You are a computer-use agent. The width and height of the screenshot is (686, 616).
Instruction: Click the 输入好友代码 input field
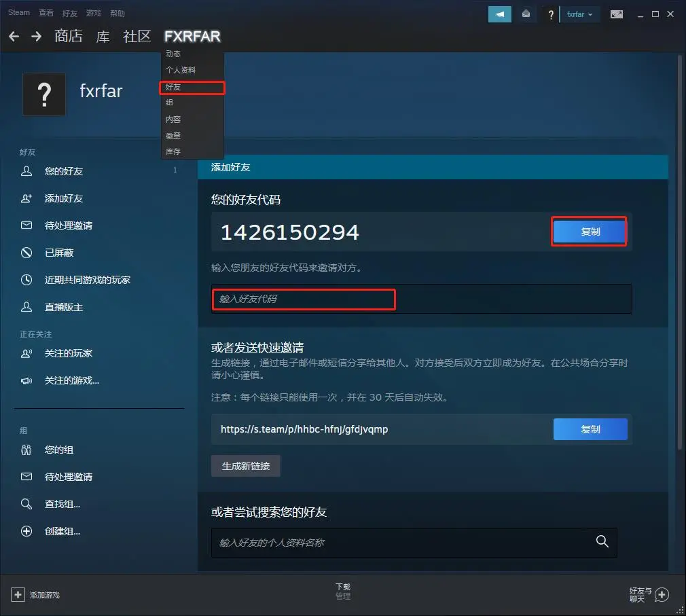(421, 300)
